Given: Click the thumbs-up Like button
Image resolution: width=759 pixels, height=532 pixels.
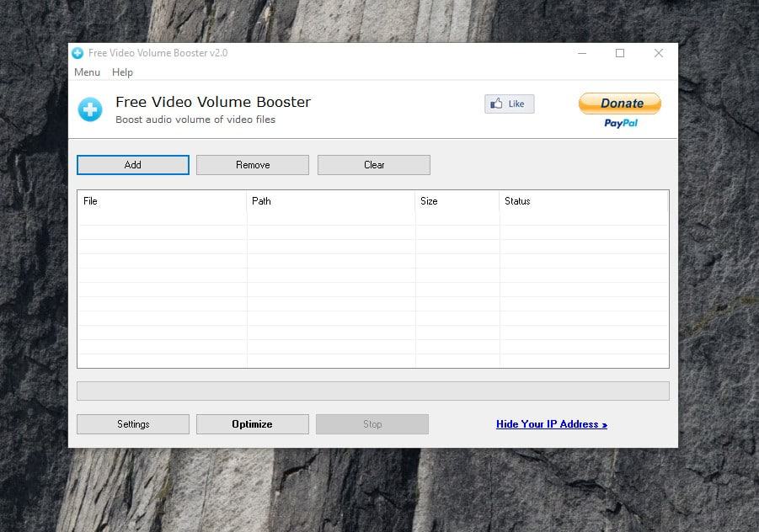Looking at the screenshot, I should point(509,104).
